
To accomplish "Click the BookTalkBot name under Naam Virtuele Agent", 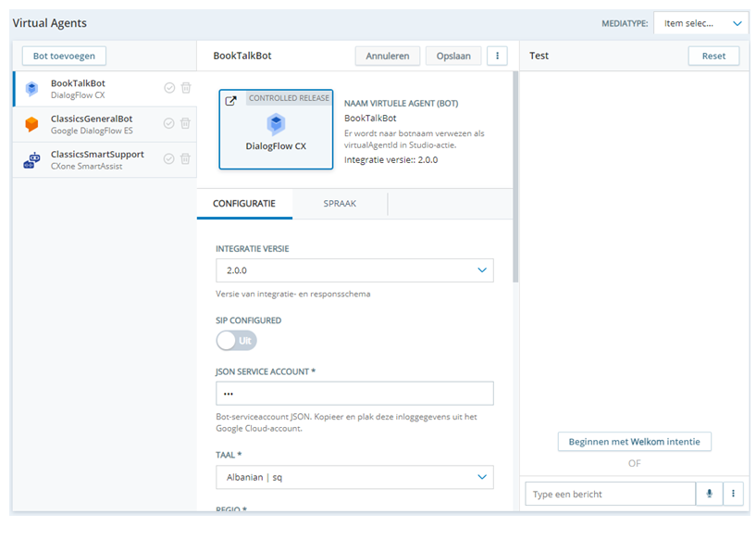I will (370, 119).
